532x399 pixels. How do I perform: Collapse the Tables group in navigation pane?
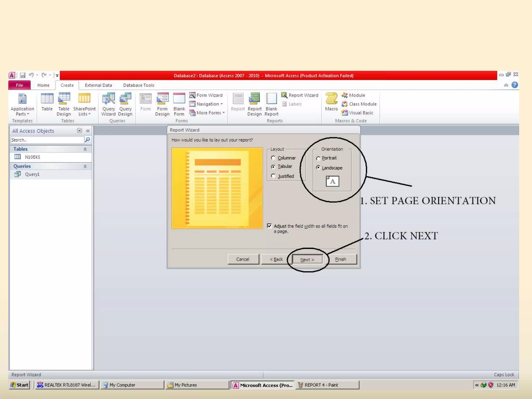pyautogui.click(x=85, y=149)
